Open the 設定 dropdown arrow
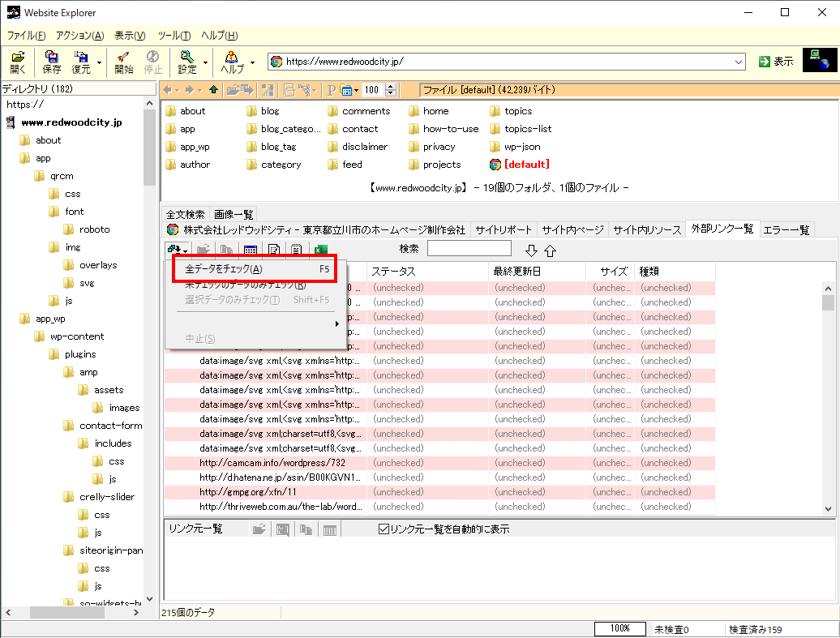Image resolution: width=840 pixels, height=638 pixels. 205,62
